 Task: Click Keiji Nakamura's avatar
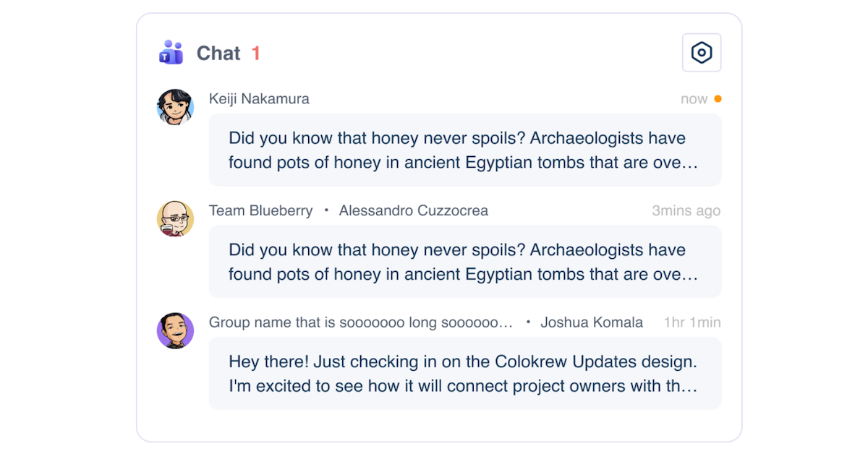pos(175,107)
